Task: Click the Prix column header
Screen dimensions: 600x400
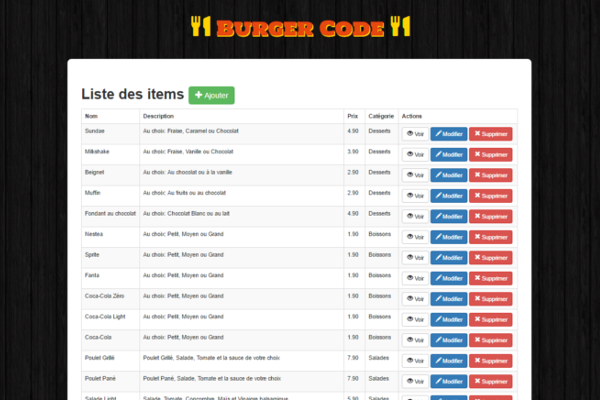Action: pos(352,116)
